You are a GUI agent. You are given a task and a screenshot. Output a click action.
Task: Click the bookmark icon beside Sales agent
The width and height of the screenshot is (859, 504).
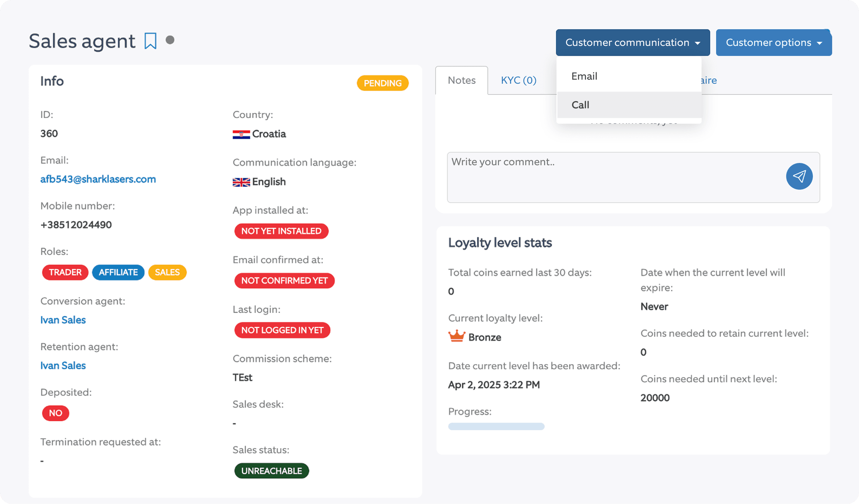tap(150, 41)
